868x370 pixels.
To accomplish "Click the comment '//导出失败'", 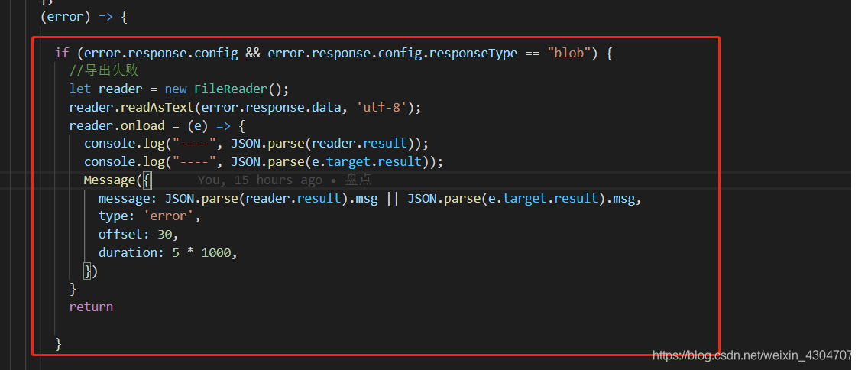I will pos(103,71).
